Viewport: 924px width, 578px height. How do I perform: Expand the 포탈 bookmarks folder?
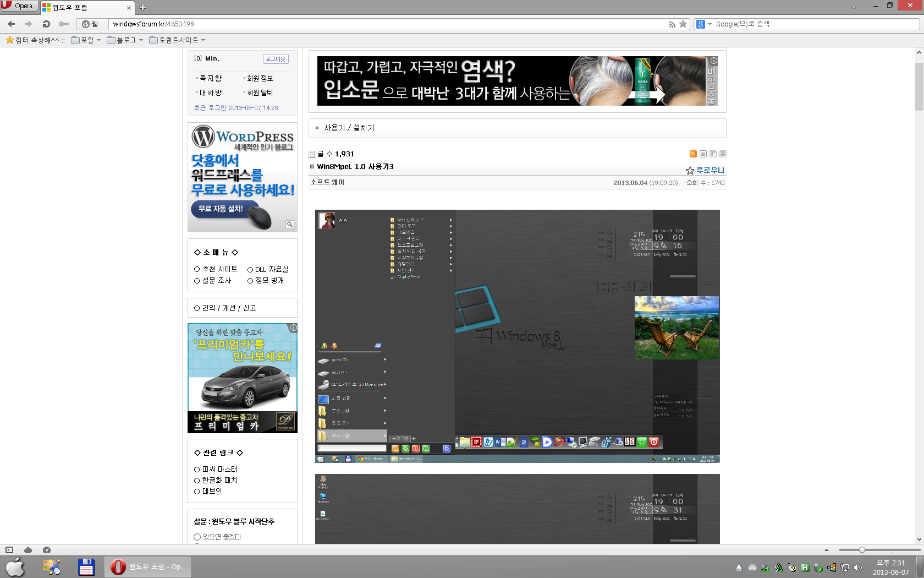86,40
